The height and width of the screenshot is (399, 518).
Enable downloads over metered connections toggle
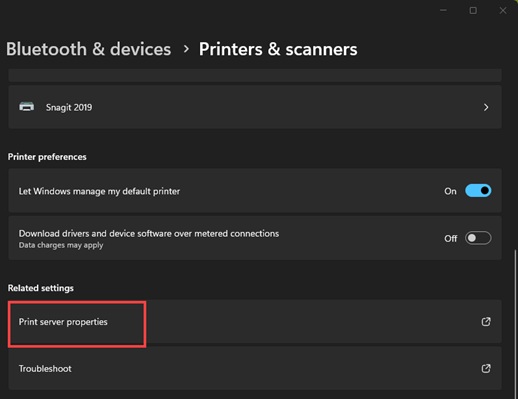click(x=478, y=238)
